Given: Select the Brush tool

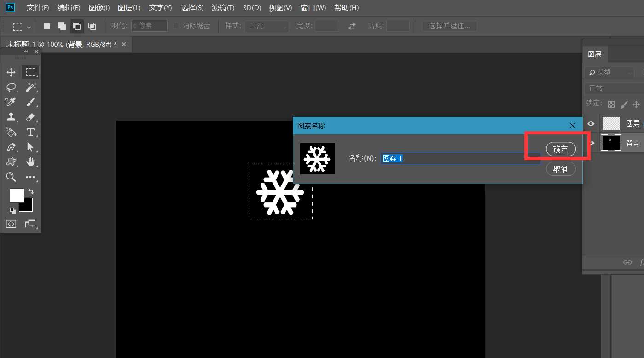Looking at the screenshot, I should (x=30, y=102).
